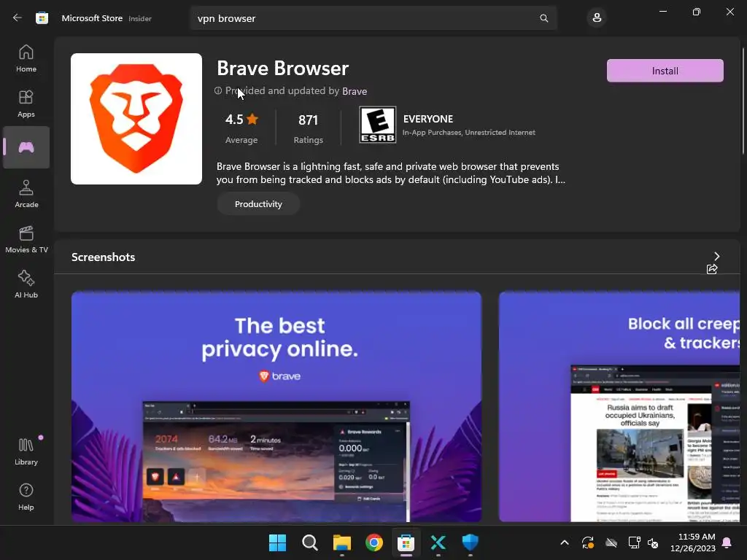
Task: Open the Arcade section
Action: click(x=26, y=194)
